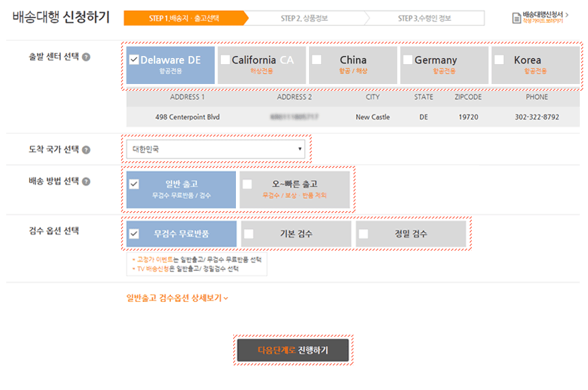This screenshot has width=588, height=390.
Task: Select the California CA center checkbox
Action: tap(226, 60)
